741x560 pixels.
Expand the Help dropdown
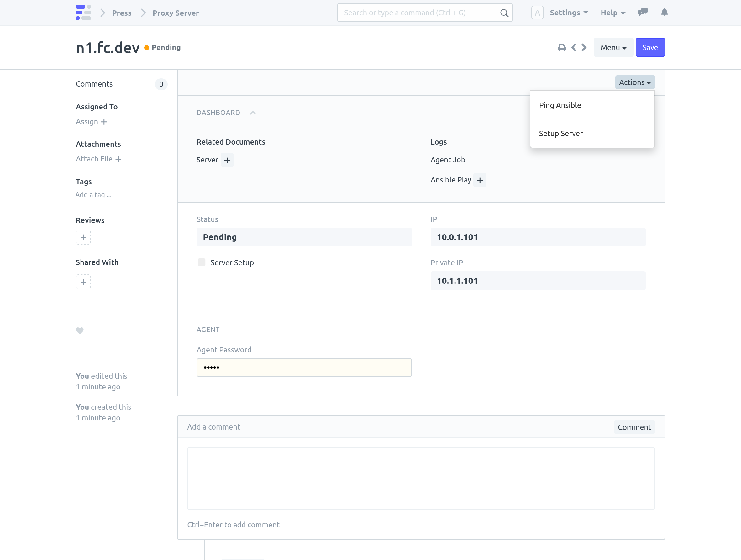613,13
